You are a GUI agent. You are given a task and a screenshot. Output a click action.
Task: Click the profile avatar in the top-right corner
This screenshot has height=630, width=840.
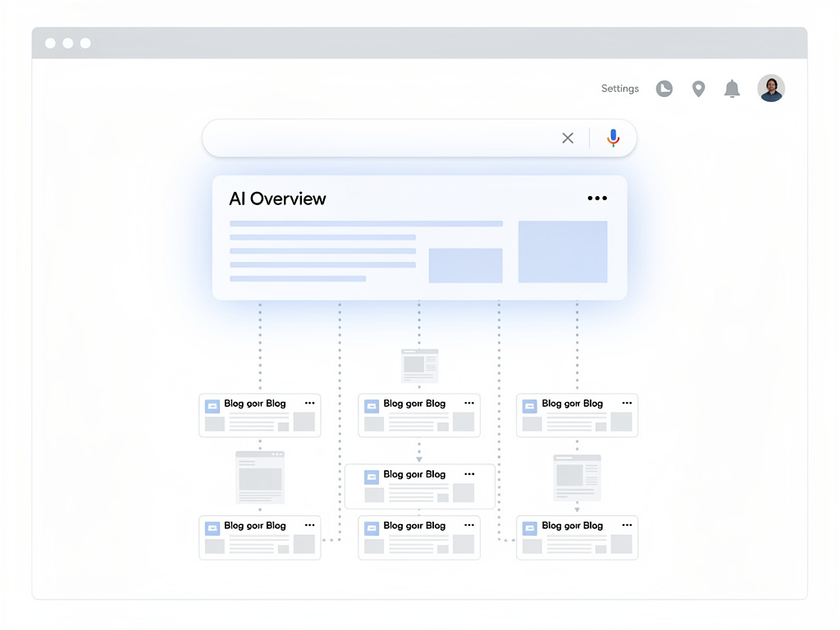click(771, 88)
